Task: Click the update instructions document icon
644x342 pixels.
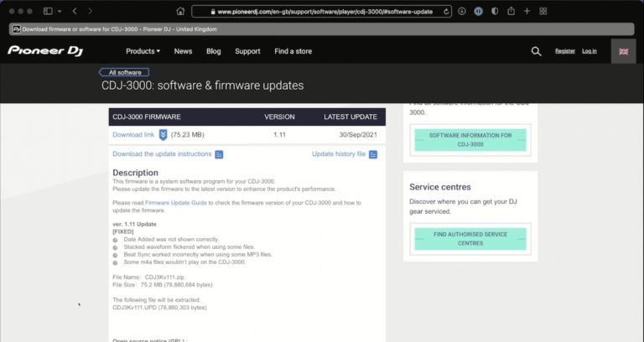Action: point(220,154)
